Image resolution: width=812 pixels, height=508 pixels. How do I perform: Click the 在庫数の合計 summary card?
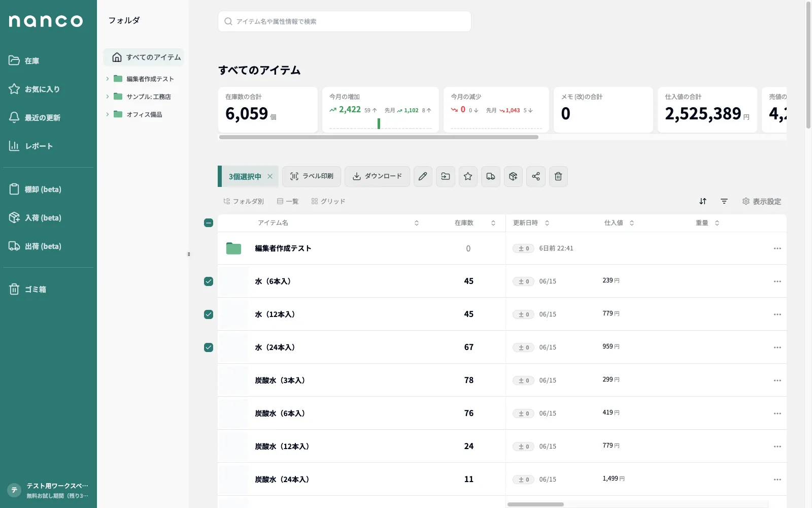click(268, 110)
